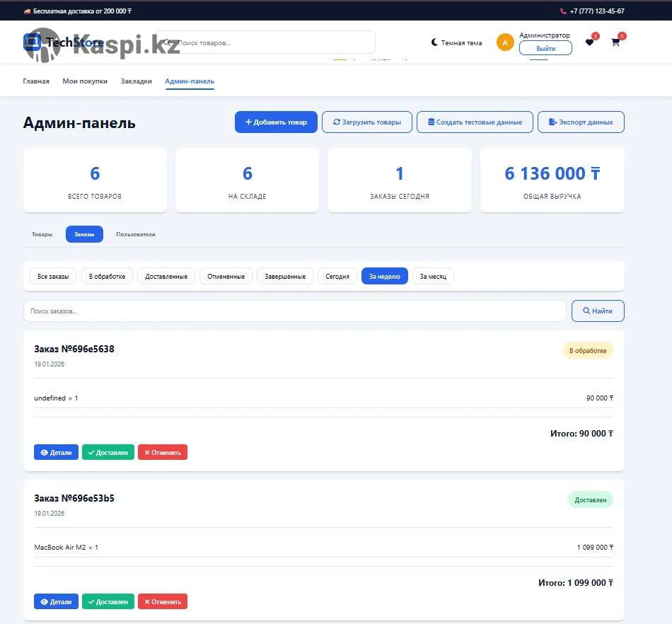View Детали of order №696e5638
Viewport: 672px width, 624px height.
(x=56, y=452)
